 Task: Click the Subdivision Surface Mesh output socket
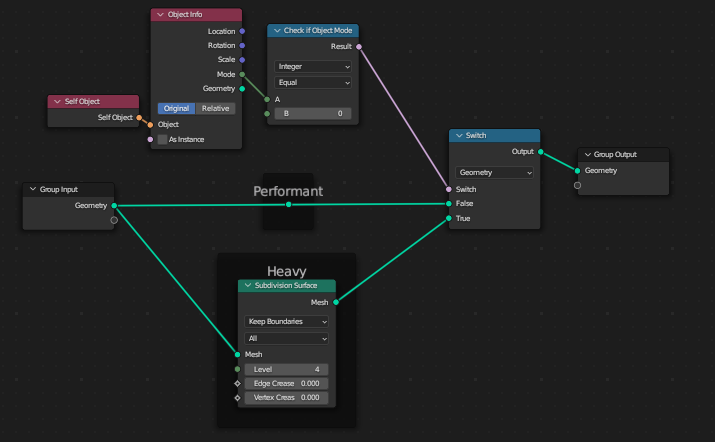[x=336, y=301]
